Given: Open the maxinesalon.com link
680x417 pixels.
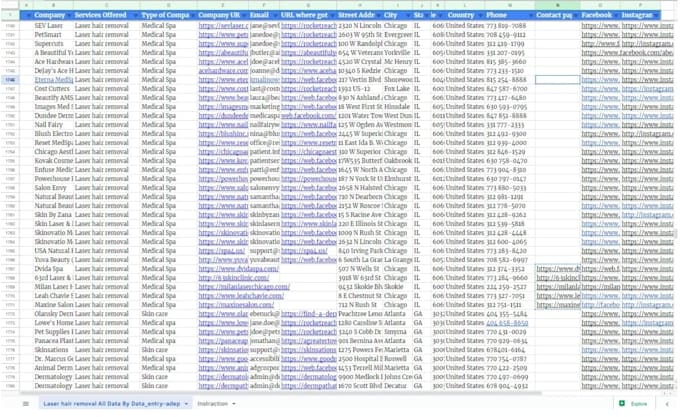Looking at the screenshot, I should coord(236,305).
